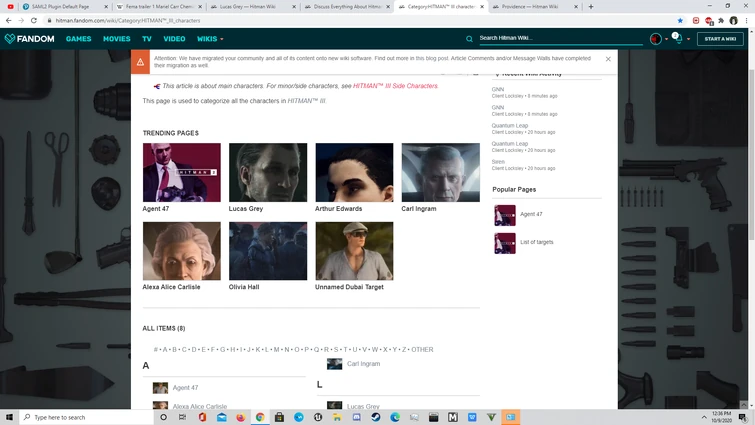Open the Windows Start menu
Screen dimensions: 755x425
(9, 417)
